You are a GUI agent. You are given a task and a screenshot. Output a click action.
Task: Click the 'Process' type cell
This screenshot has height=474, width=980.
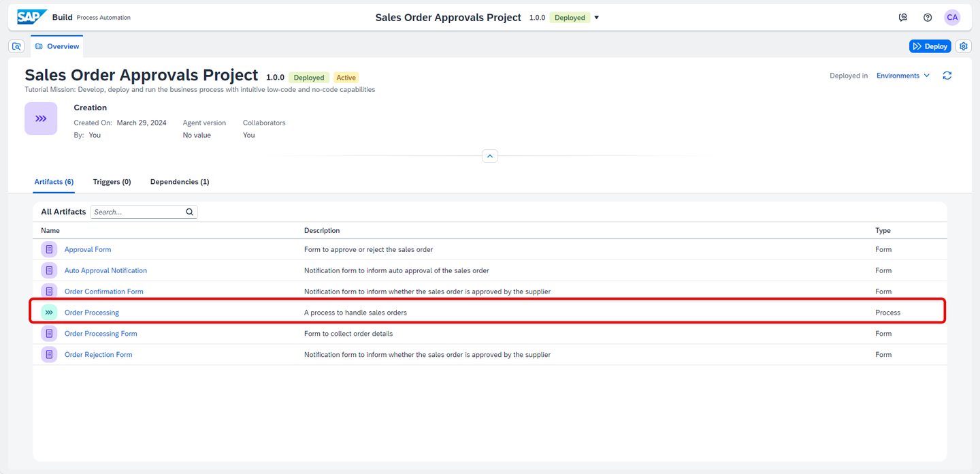[x=887, y=313]
